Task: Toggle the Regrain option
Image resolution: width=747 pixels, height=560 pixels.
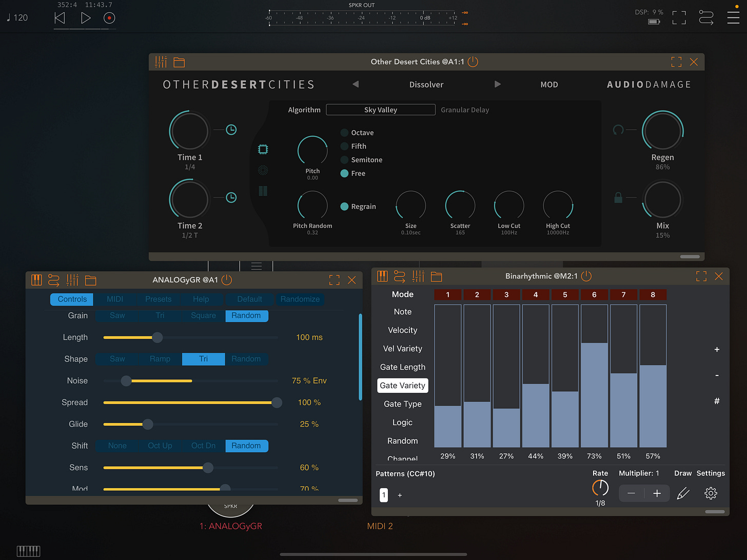Action: tap(358, 207)
